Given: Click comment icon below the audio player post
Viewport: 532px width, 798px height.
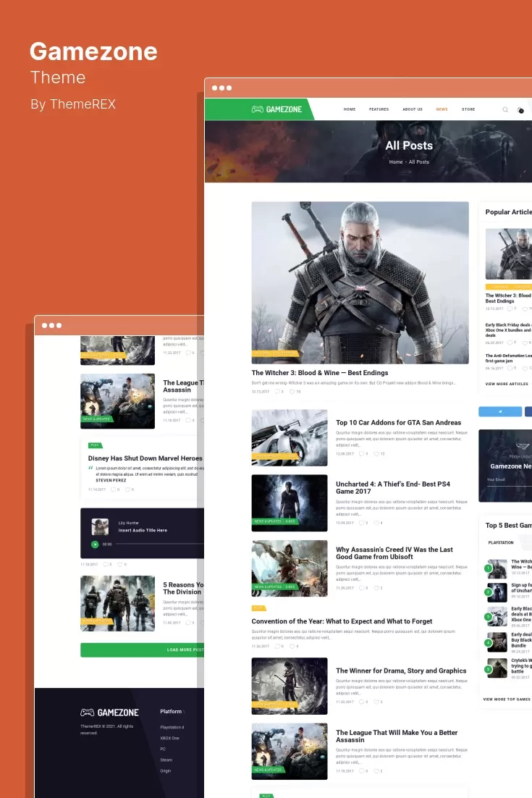Looking at the screenshot, I should point(106,564).
